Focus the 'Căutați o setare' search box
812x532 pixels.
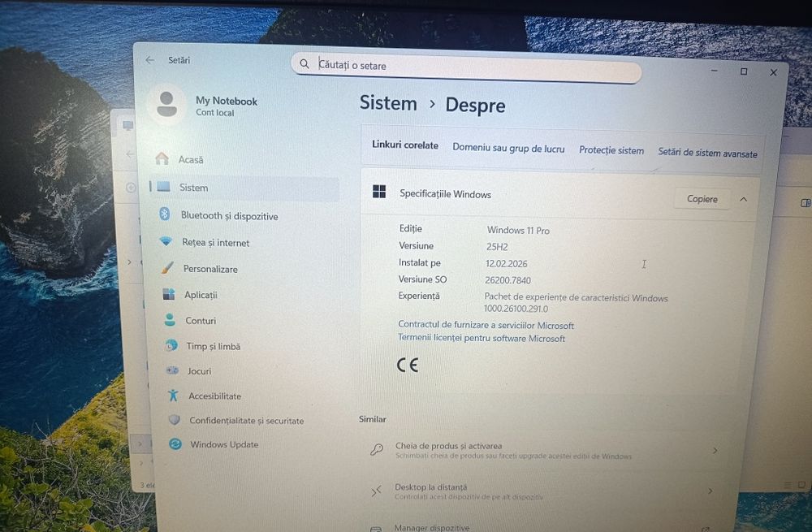pyautogui.click(x=466, y=67)
